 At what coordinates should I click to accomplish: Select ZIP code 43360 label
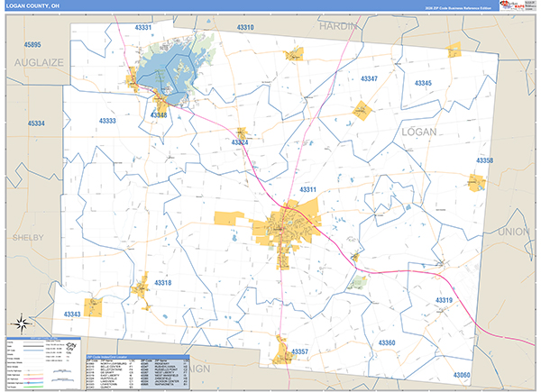387,343
